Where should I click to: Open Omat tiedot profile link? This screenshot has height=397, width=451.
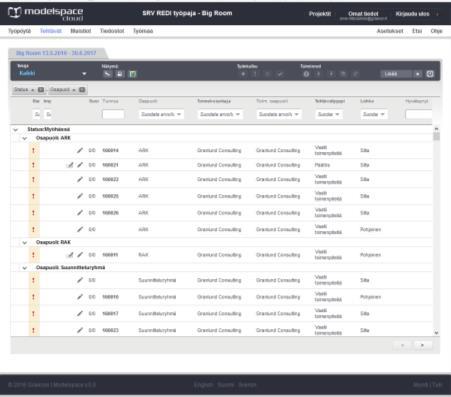point(363,14)
